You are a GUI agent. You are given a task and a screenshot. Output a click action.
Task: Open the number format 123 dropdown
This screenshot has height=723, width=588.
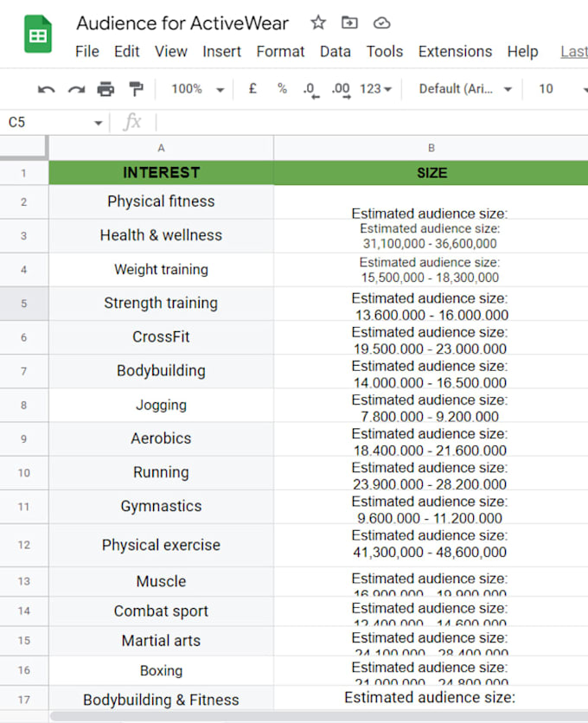click(373, 88)
